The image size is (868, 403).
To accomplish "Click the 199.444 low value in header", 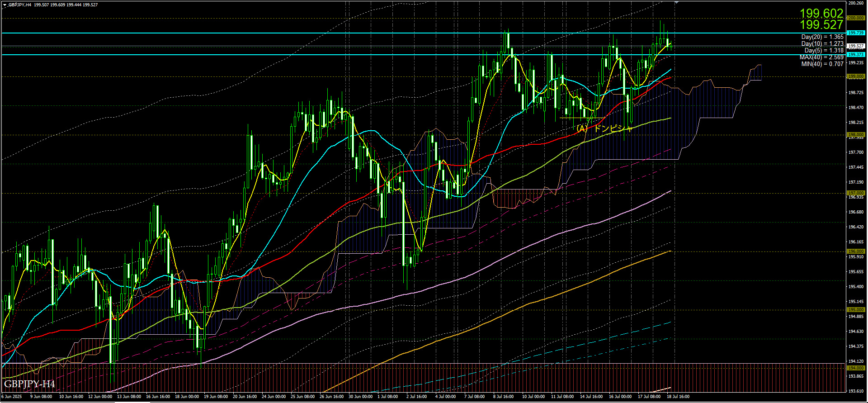I will tap(74, 5).
